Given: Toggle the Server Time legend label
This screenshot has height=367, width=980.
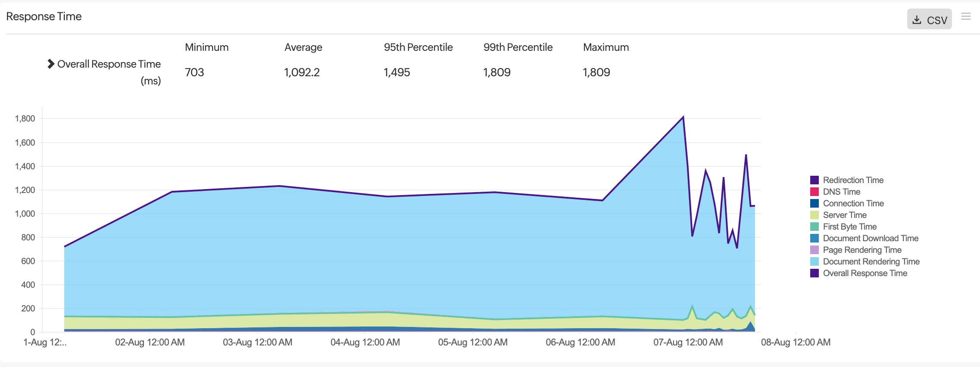Looking at the screenshot, I should point(844,215).
